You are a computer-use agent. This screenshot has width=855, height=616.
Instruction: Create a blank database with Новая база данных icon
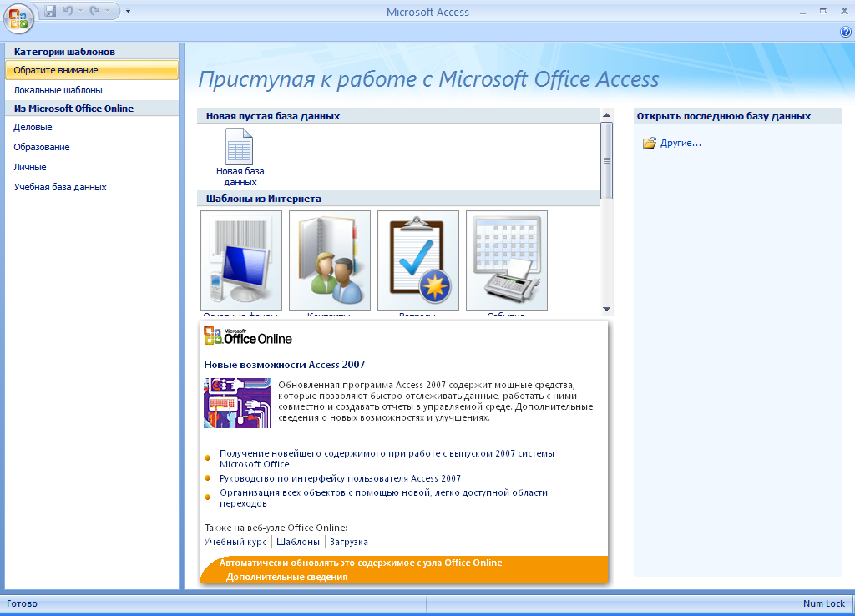240,158
